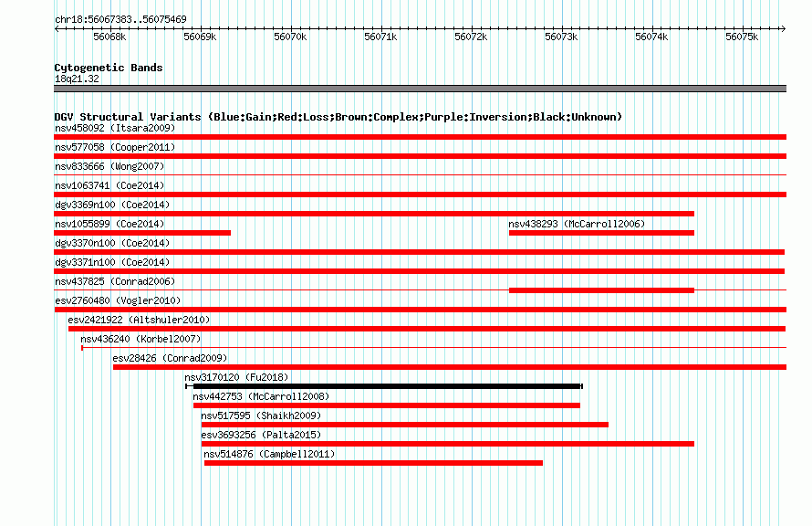Open nsv833666 (Wong2007) variant label
The width and height of the screenshot is (812, 526).
pyautogui.click(x=109, y=166)
